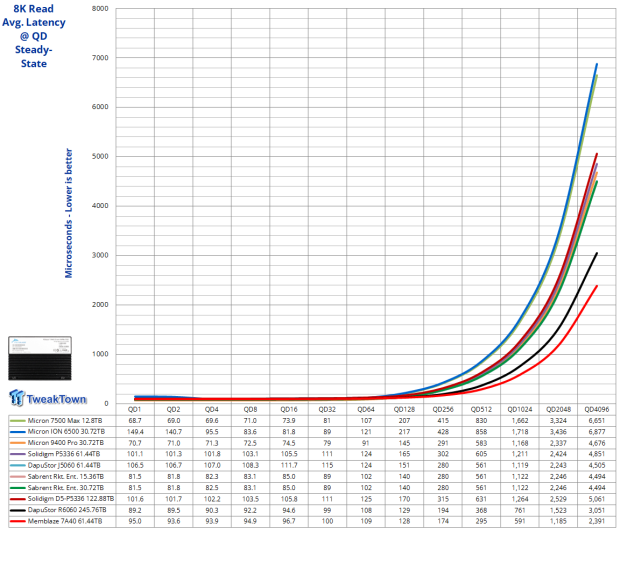Click the QD128 column header

coord(404,409)
